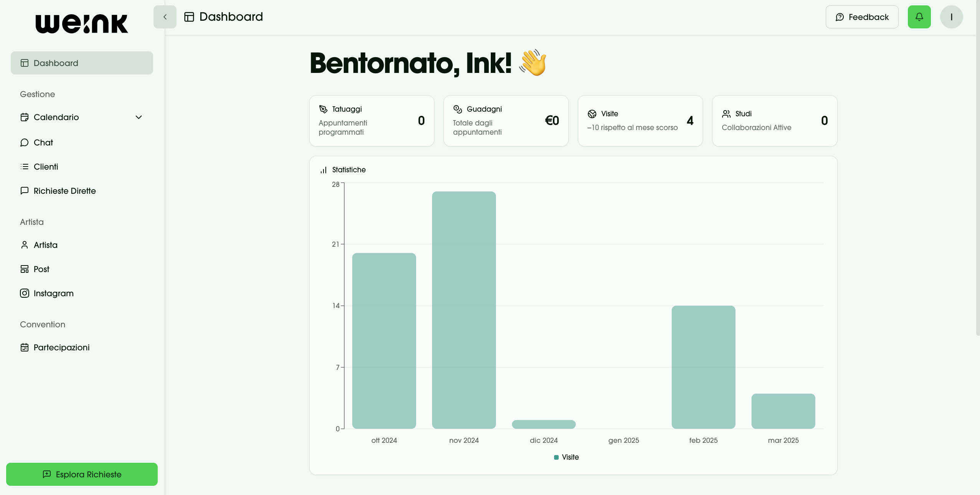Click the Richieste Dirette message icon
Viewport: 980px width, 495px height.
[25, 191]
